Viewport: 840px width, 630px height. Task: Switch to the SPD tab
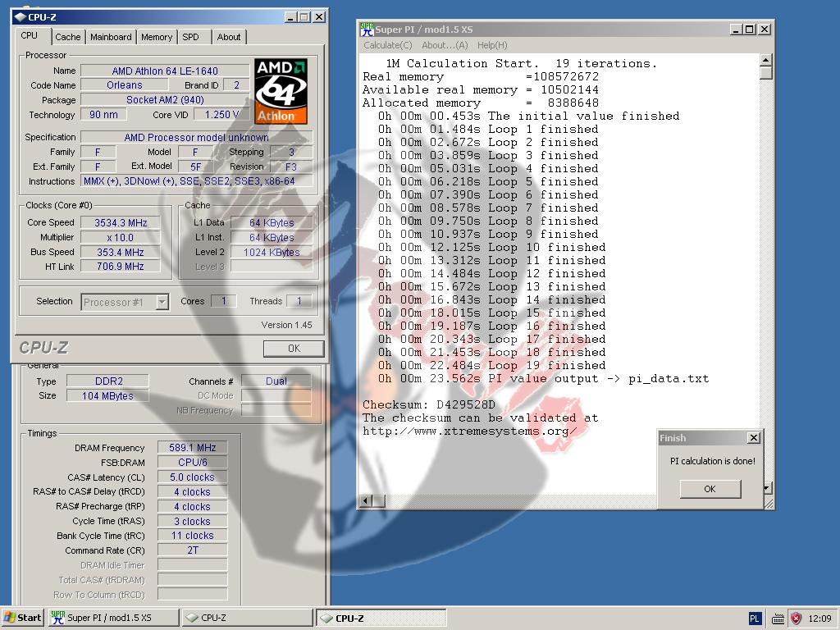click(190, 37)
